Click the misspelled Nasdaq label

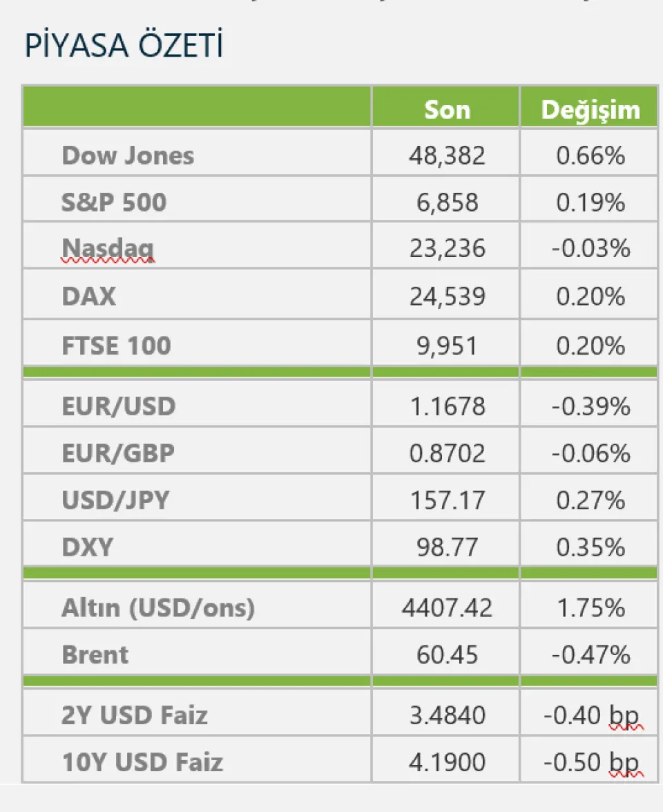tap(108, 248)
